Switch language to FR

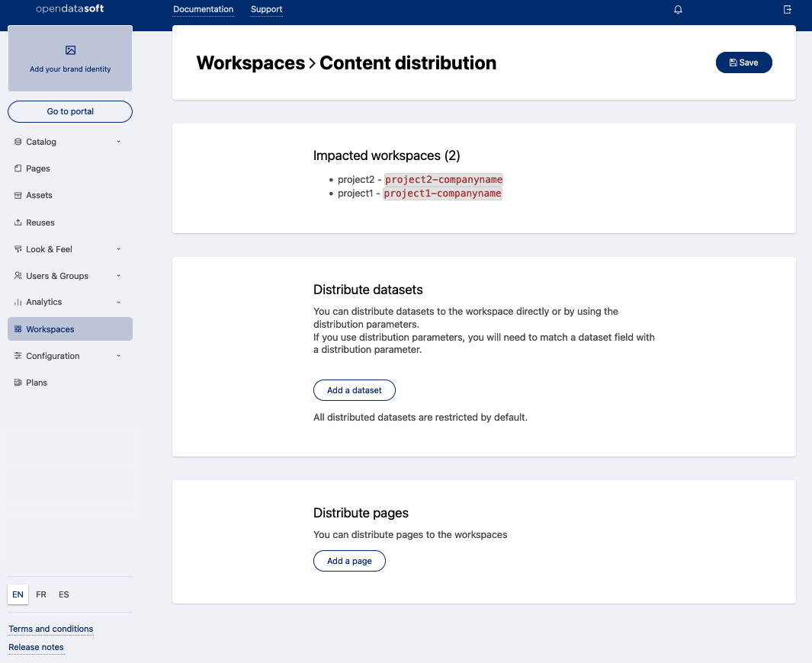pos(41,594)
